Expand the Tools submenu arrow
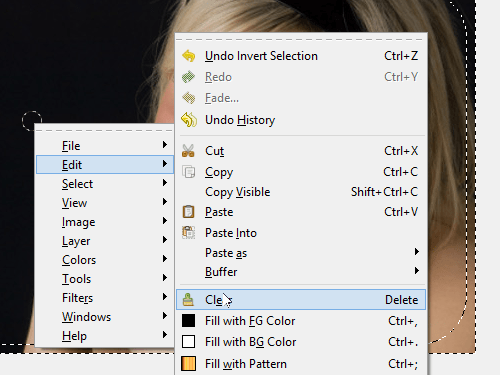The image size is (500, 375). coord(165,277)
